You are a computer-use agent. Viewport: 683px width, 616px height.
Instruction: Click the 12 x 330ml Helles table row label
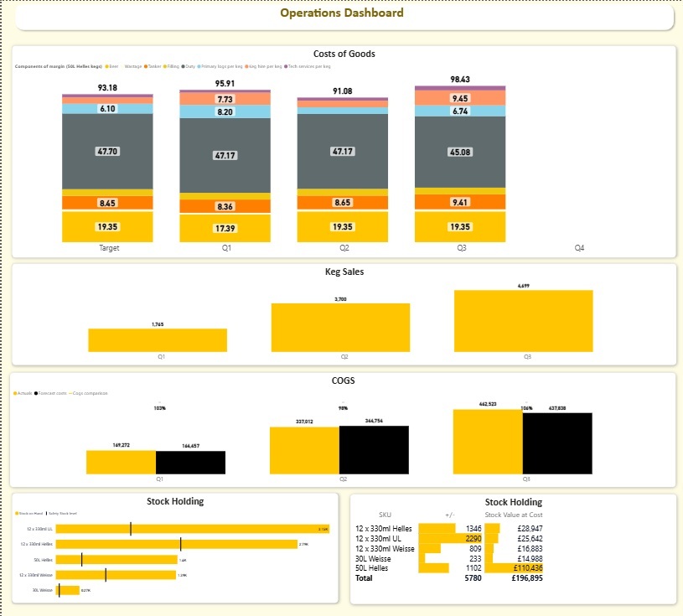point(383,529)
